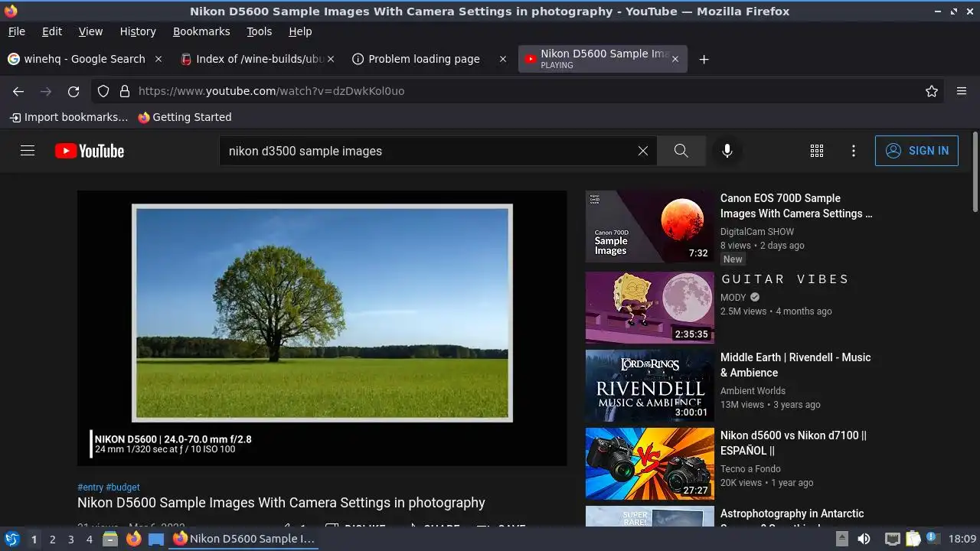Open the File menu
This screenshot has width=980, height=551.
point(16,31)
